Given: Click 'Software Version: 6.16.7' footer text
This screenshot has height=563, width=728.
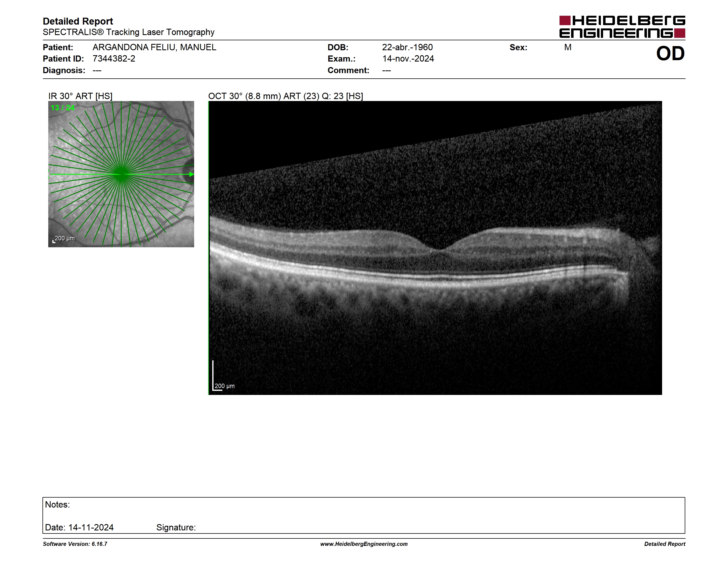Looking at the screenshot, I should pyautogui.click(x=75, y=544).
